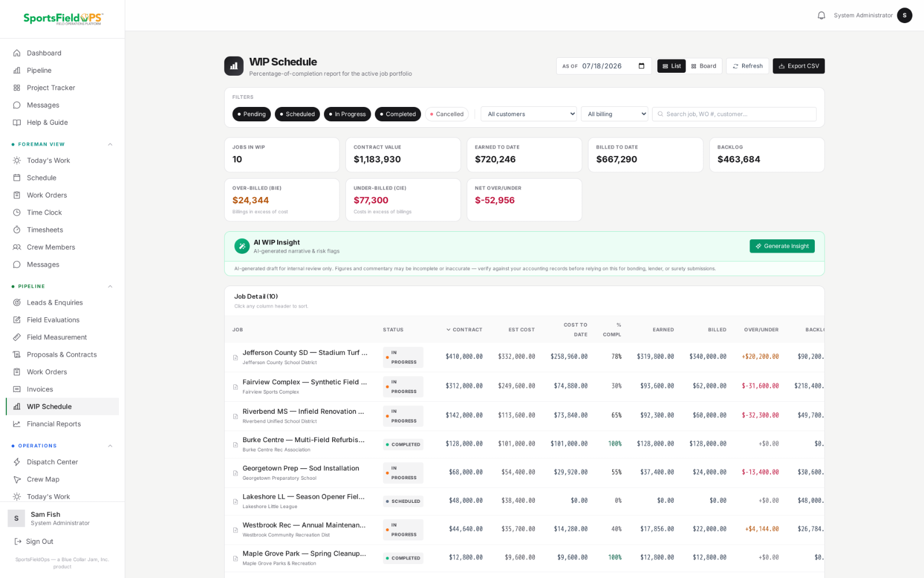The image size is (924, 578).
Task: Open the All billing dropdown
Action: (x=614, y=114)
